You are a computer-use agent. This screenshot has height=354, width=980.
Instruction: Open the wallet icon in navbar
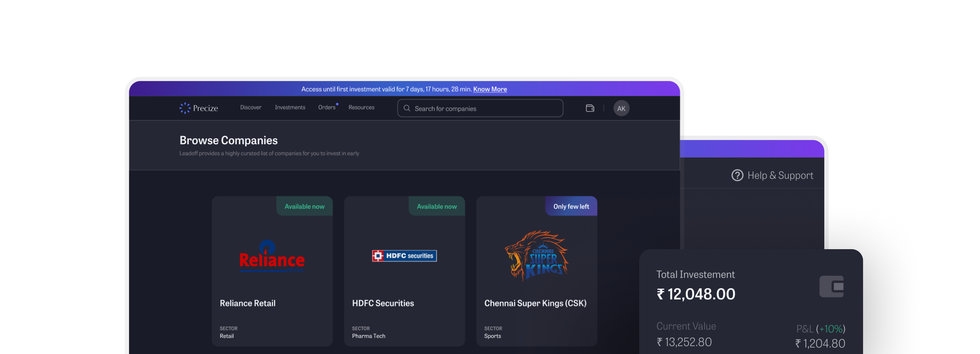pos(590,108)
